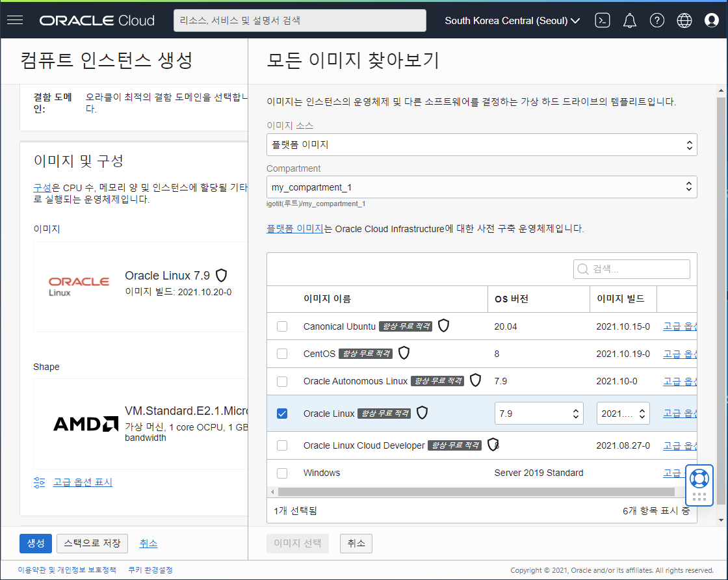Open advanced options link for Canonical Ubuntu
The width and height of the screenshot is (728, 580).
(x=680, y=326)
